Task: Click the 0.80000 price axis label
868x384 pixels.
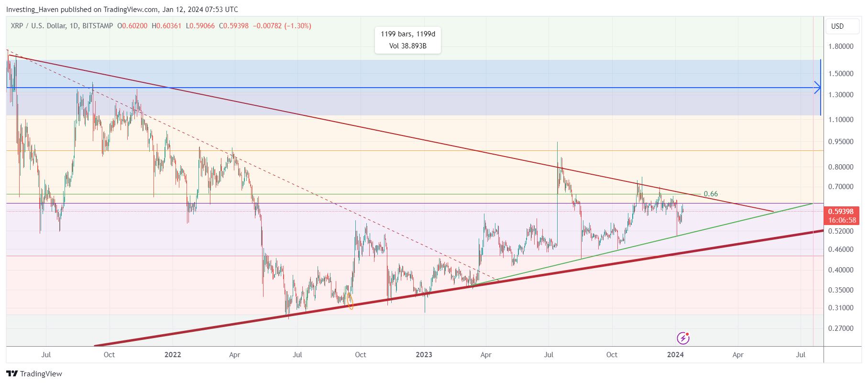Action: click(841, 167)
